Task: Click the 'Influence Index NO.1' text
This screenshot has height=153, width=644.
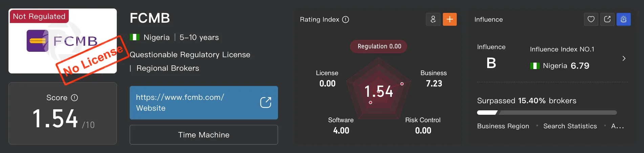Action: coord(562,49)
